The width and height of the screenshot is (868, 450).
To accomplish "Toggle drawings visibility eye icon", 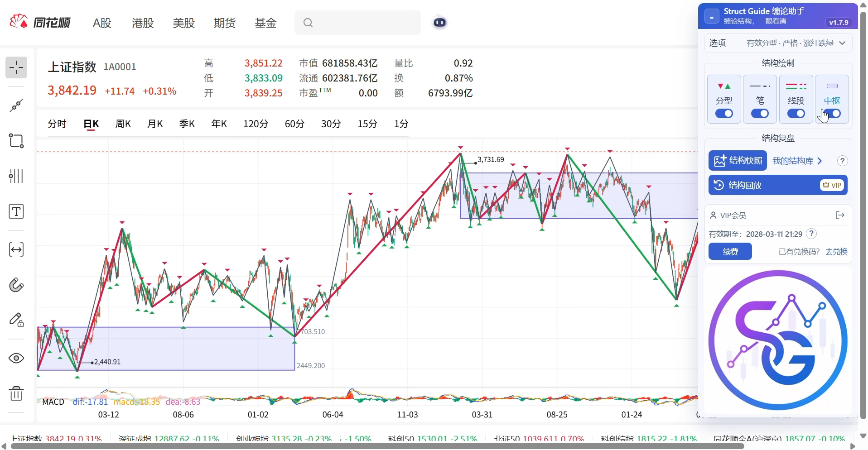I will (x=16, y=358).
